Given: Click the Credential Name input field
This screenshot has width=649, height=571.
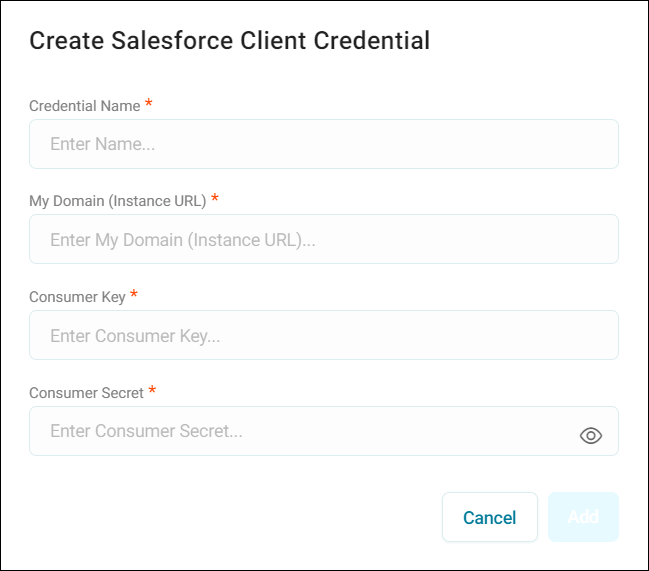Looking at the screenshot, I should 324,144.
